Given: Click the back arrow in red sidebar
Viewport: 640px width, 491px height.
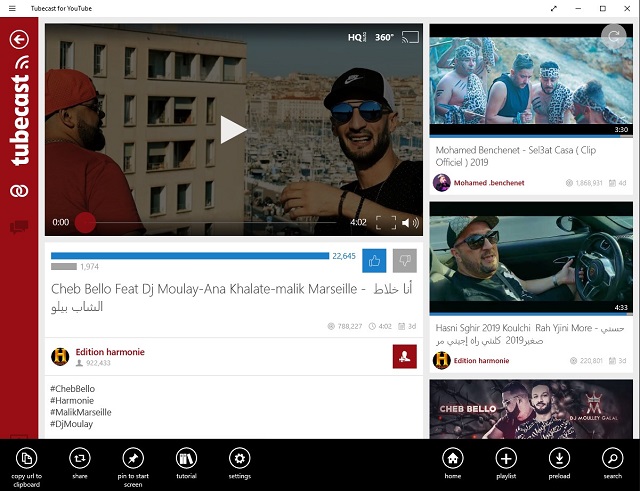Looking at the screenshot, I should pyautogui.click(x=20, y=40).
